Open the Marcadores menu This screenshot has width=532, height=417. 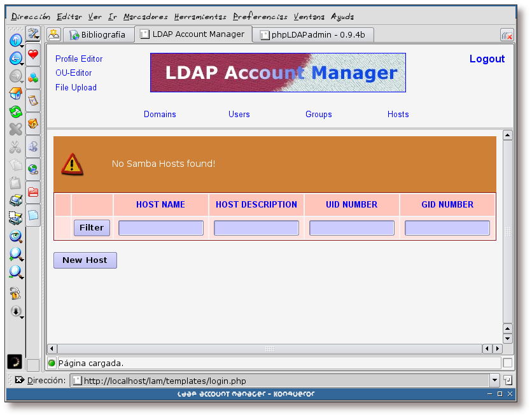146,17
